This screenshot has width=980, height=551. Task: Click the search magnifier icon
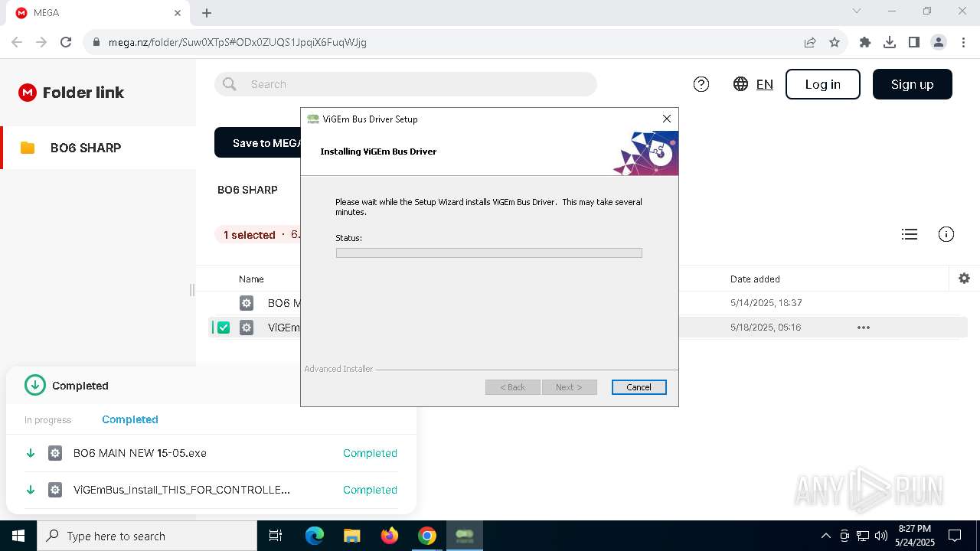tap(230, 84)
